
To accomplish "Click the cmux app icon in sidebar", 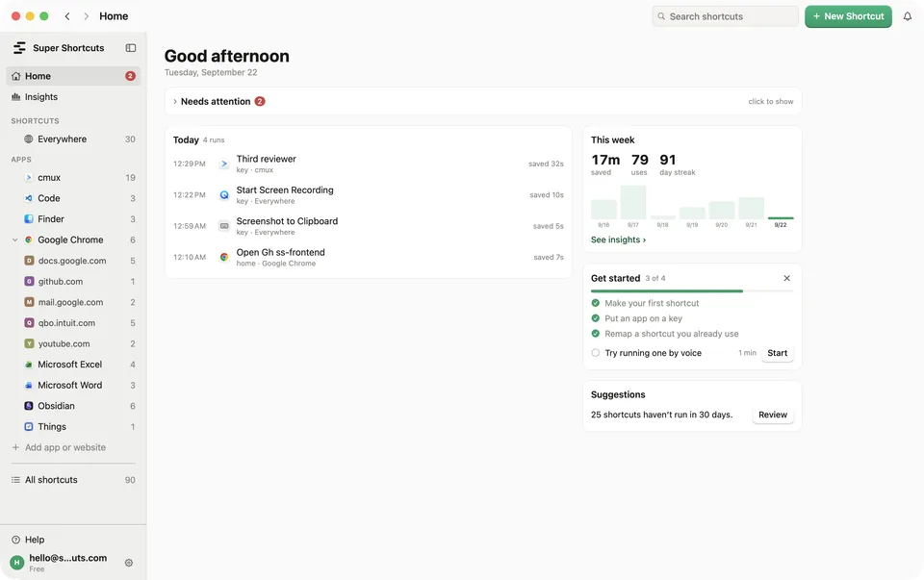I will pos(28,177).
